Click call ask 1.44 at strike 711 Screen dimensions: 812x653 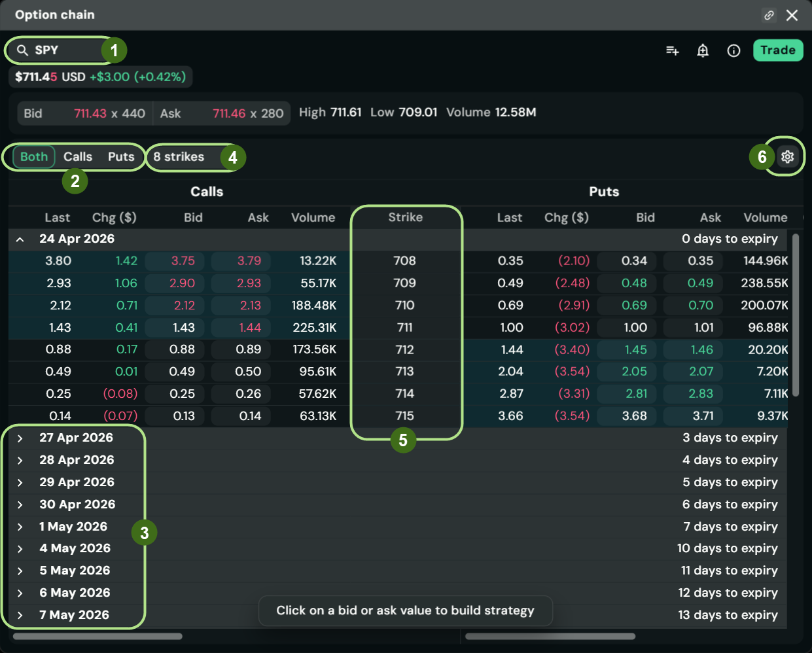pos(241,328)
